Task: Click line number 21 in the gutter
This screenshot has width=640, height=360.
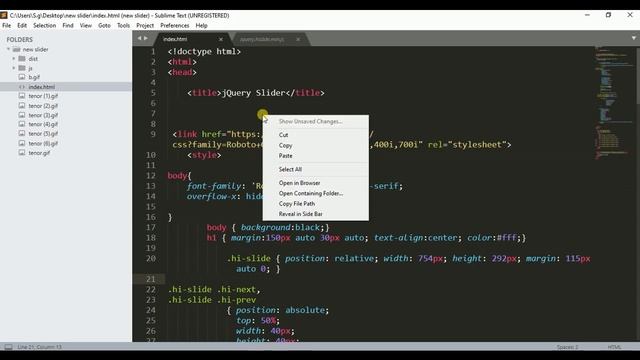Action: (151, 279)
